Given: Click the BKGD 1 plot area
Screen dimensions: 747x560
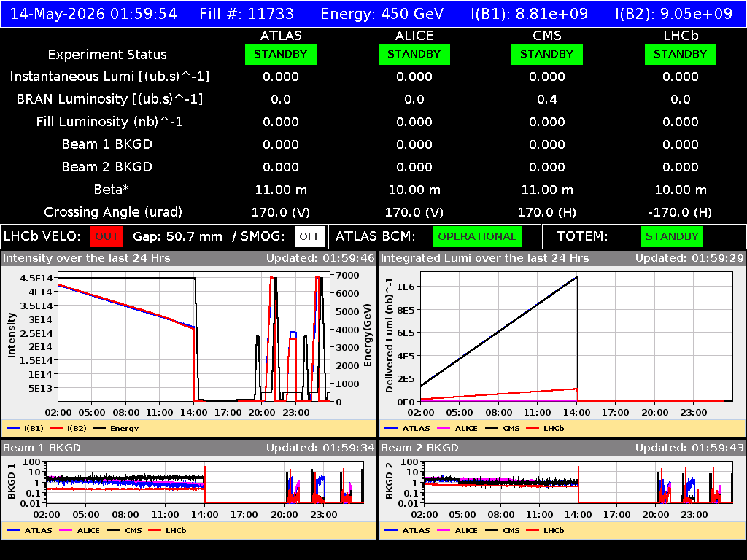Looking at the screenshot, I should coord(205,482).
